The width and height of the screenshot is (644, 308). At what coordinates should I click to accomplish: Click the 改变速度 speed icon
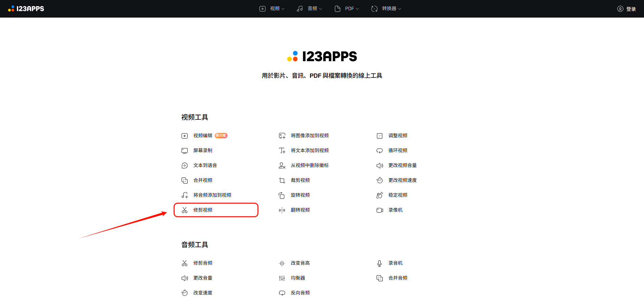(185, 293)
